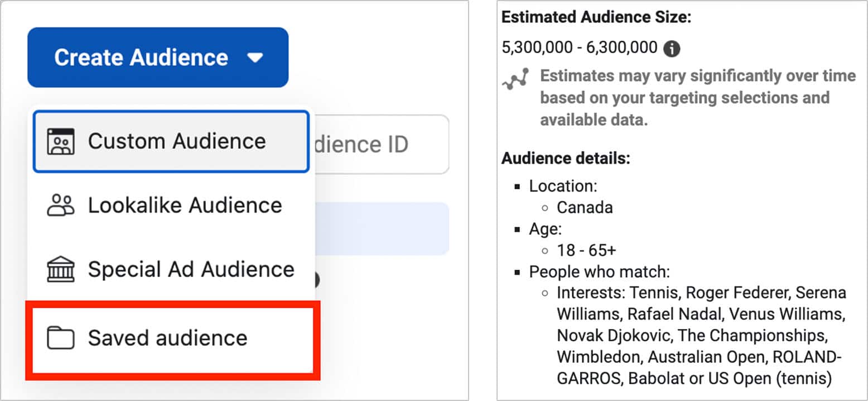
Task: Expand the Location details entry
Action: [564, 187]
